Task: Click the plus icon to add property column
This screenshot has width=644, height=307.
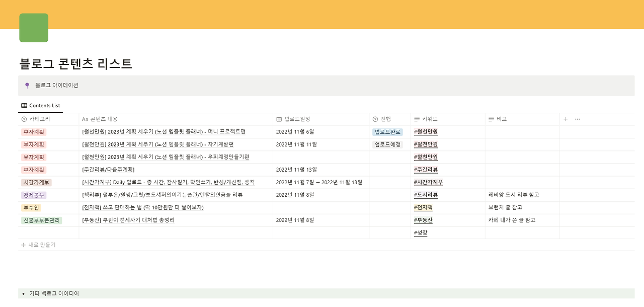Action: click(566, 119)
